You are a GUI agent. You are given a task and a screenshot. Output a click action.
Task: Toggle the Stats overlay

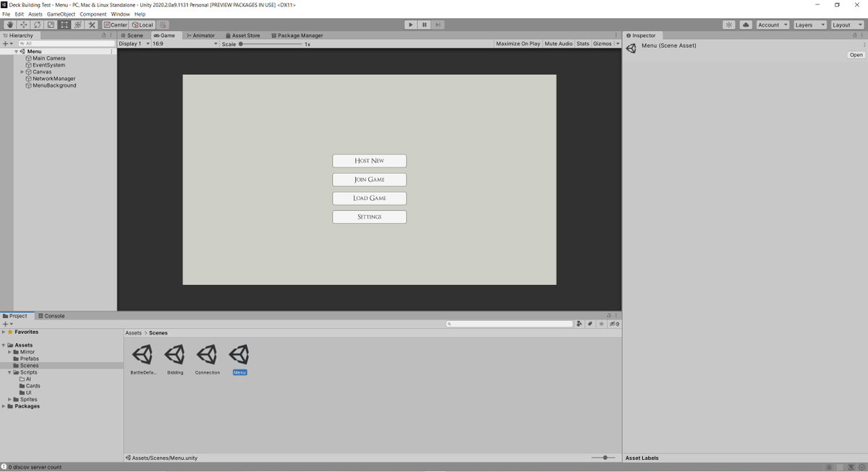pos(583,43)
